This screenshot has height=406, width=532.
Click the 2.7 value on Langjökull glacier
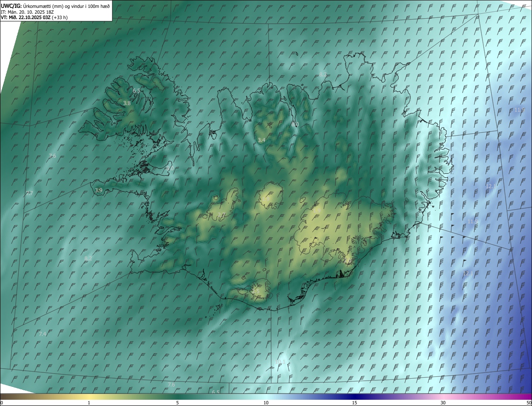click(x=222, y=215)
